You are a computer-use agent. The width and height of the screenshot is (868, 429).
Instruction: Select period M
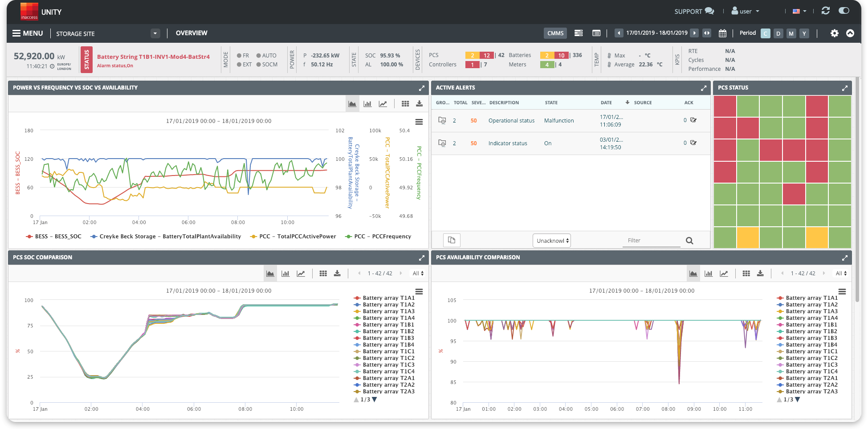(791, 33)
